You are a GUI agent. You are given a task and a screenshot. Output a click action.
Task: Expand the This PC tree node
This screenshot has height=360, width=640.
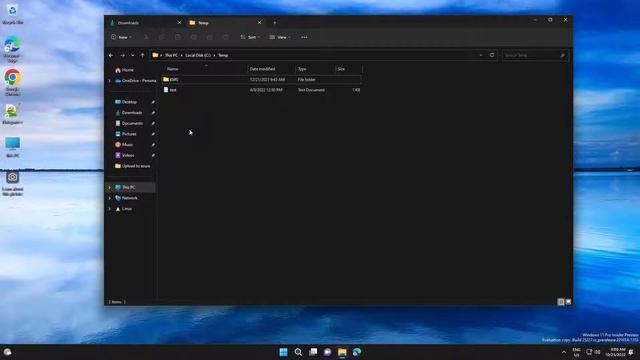click(x=109, y=187)
